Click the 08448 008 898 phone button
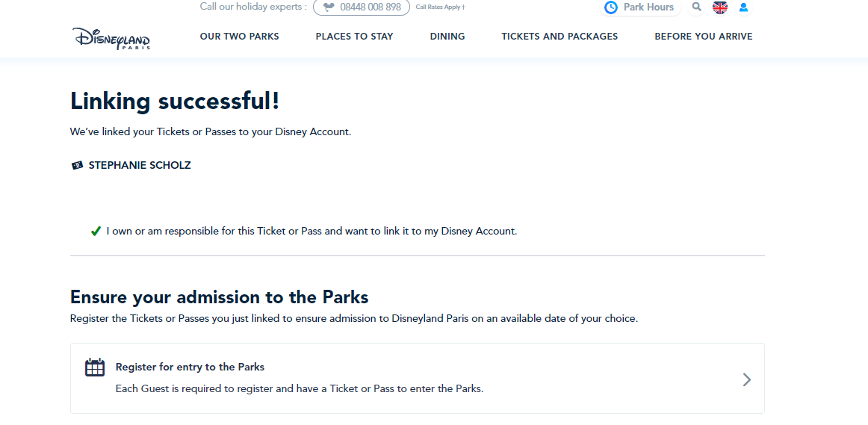This screenshot has height=425, width=868. pos(362,7)
